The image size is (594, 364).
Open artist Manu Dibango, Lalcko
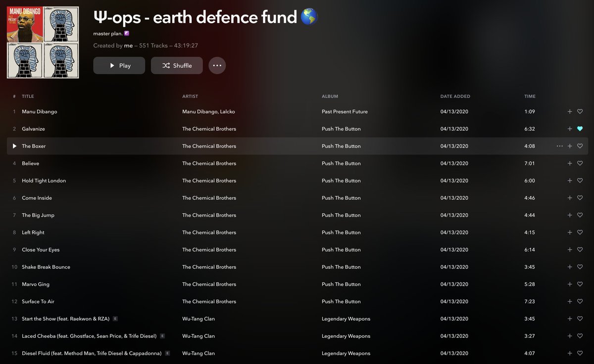[208, 112]
